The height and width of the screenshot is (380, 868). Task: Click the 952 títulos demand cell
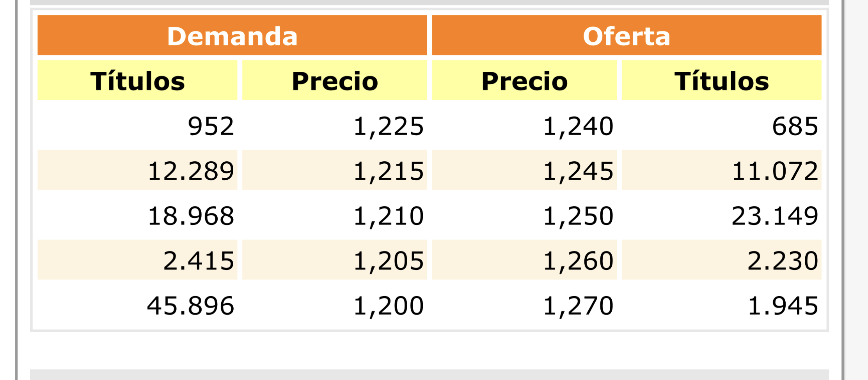[x=137, y=125]
